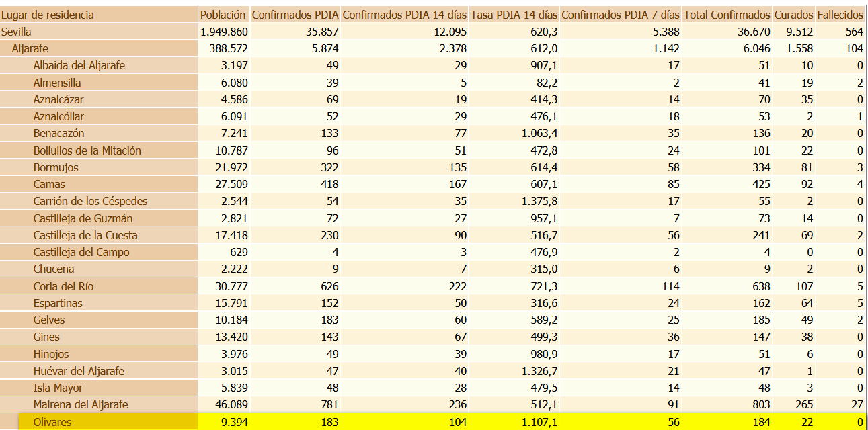Choose Coria del Río in the list
Screen dimensions: 868x430
pyautogui.click(x=63, y=286)
